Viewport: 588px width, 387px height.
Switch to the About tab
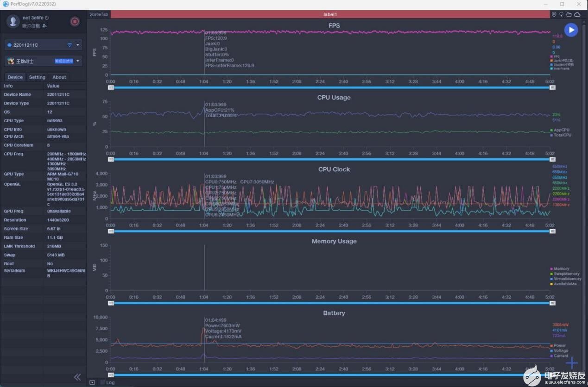point(59,77)
